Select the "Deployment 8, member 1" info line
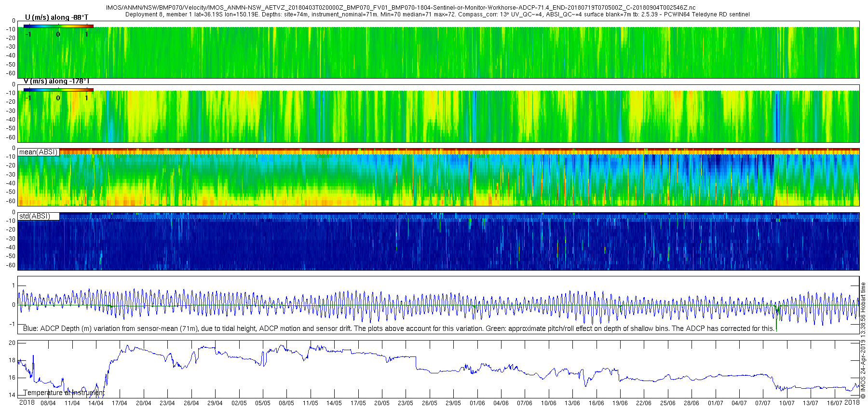Viewport: 868px width, 410px height. click(437, 14)
